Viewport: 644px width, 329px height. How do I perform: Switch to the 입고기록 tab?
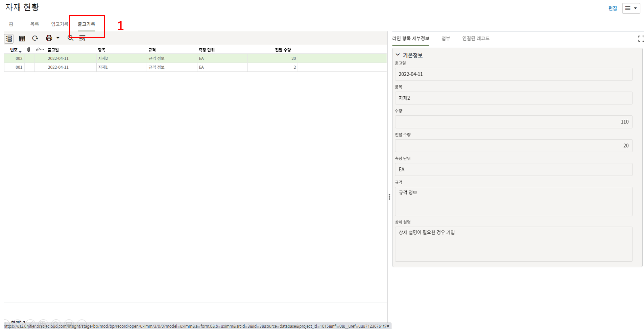click(x=59, y=24)
